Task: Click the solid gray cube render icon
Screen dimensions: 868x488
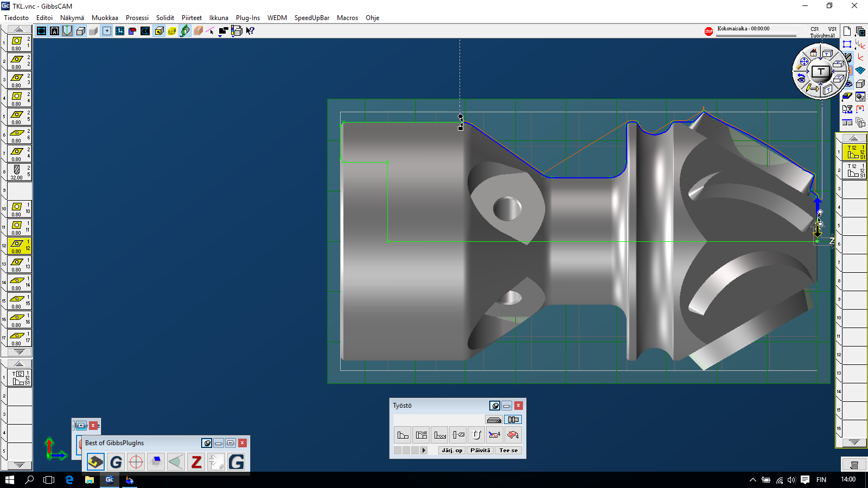Action: click(93, 31)
